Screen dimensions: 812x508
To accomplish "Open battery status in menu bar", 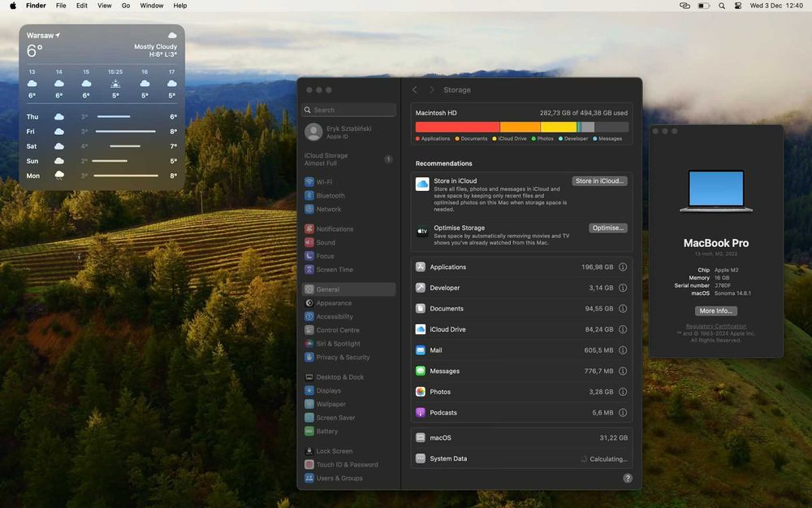I will pos(703,6).
